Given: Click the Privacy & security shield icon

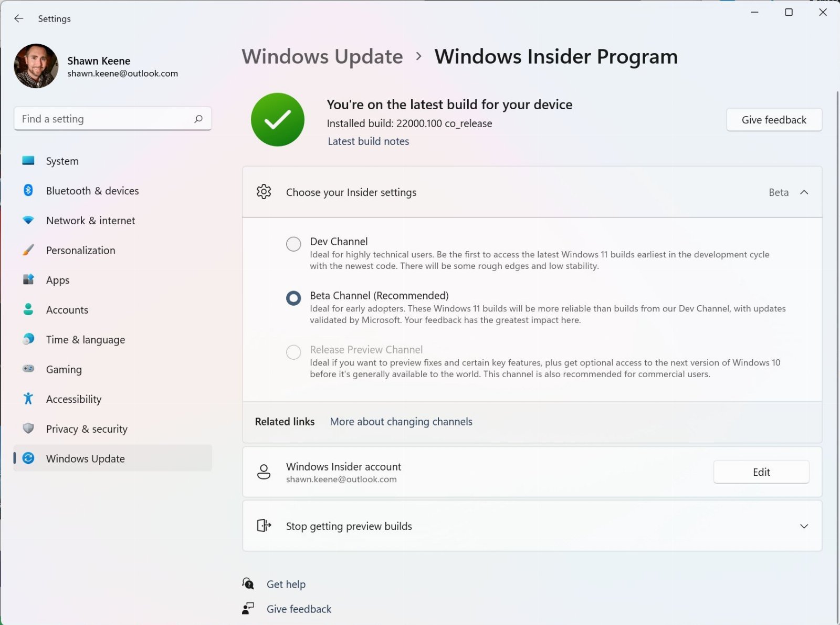Looking at the screenshot, I should [28, 429].
